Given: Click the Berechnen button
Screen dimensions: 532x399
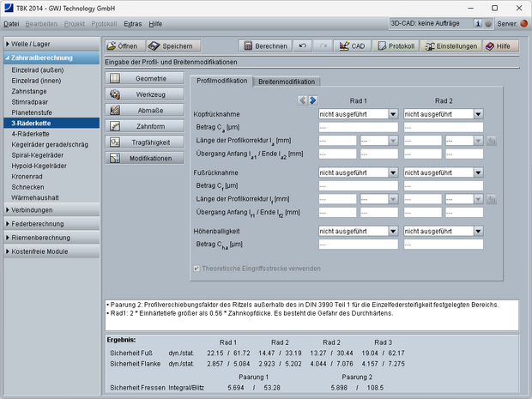Looking at the screenshot, I should (263, 46).
